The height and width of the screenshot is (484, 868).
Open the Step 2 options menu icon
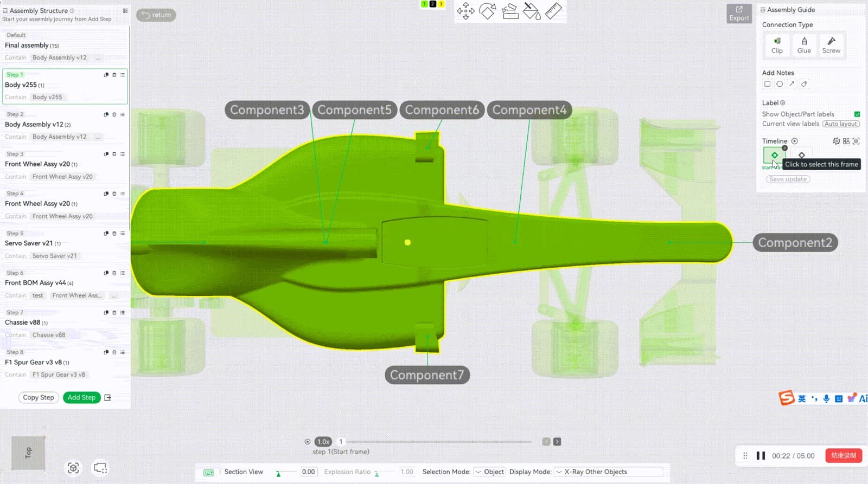coord(123,114)
